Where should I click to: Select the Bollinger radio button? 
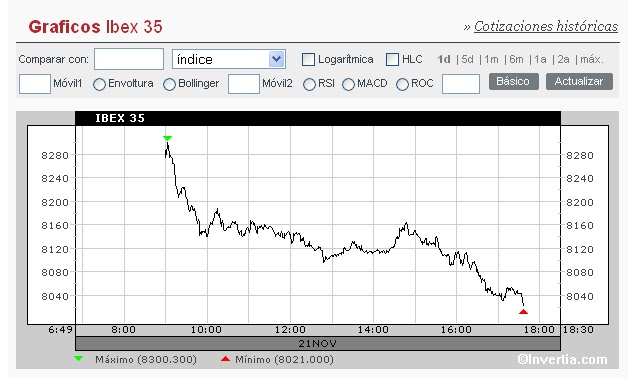169,84
